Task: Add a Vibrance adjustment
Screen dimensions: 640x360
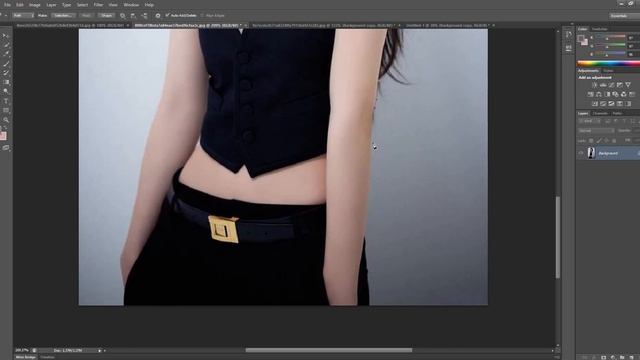Action: [x=628, y=85]
